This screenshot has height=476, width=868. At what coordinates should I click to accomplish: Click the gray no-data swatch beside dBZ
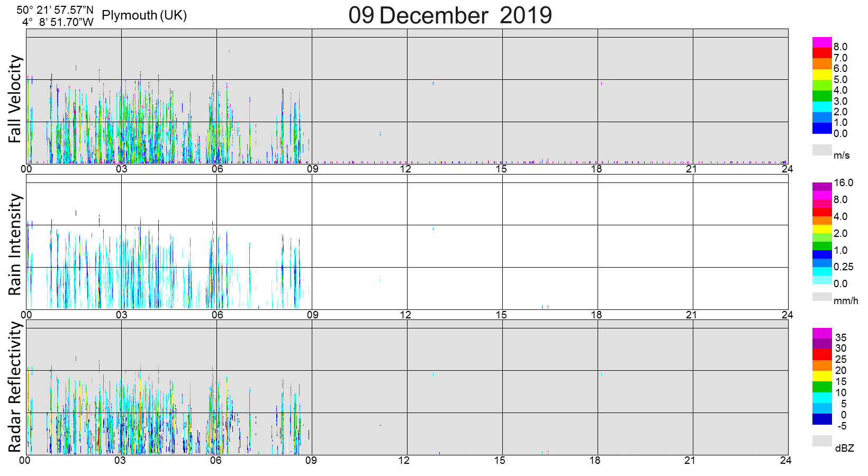click(822, 441)
